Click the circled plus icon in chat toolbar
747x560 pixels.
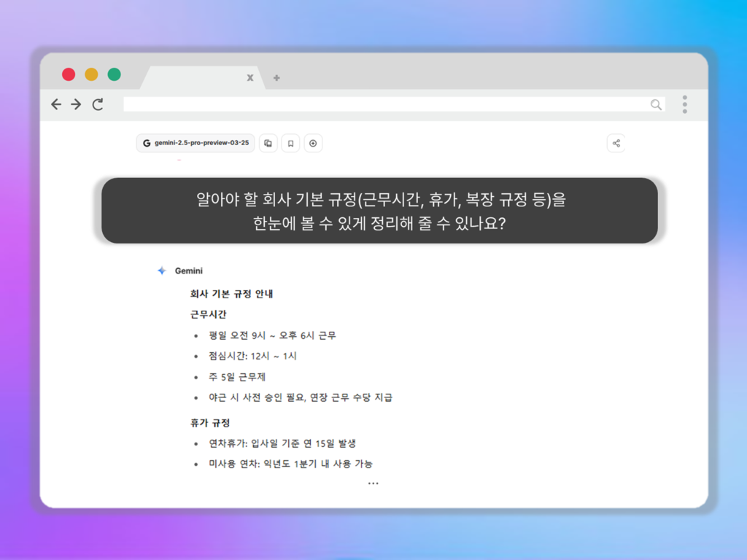313,144
